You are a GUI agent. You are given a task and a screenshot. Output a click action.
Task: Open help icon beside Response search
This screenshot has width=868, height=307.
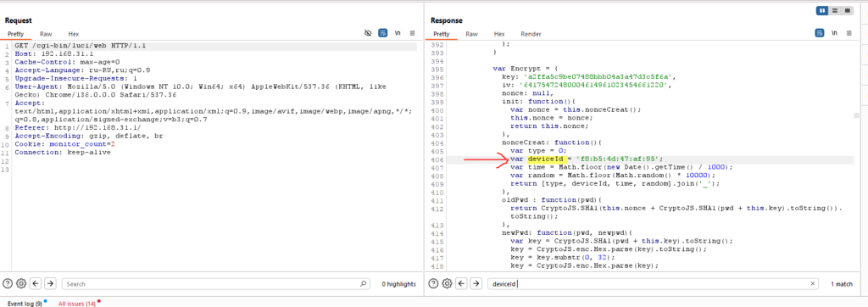click(433, 284)
